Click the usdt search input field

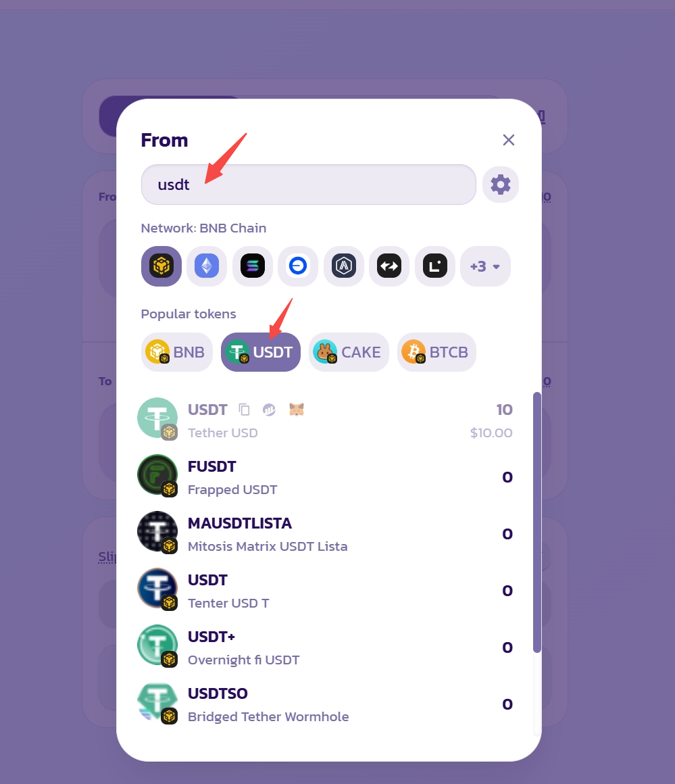tap(309, 185)
